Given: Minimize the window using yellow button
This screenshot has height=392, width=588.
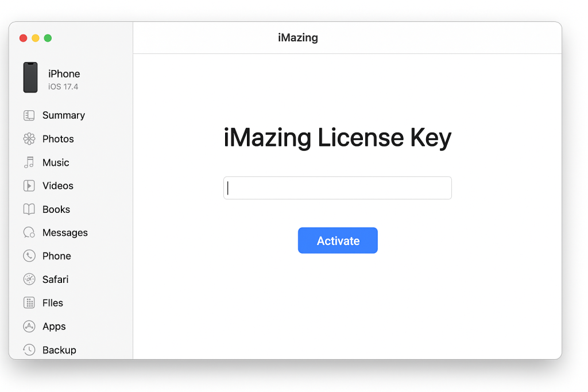Looking at the screenshot, I should click(36, 38).
